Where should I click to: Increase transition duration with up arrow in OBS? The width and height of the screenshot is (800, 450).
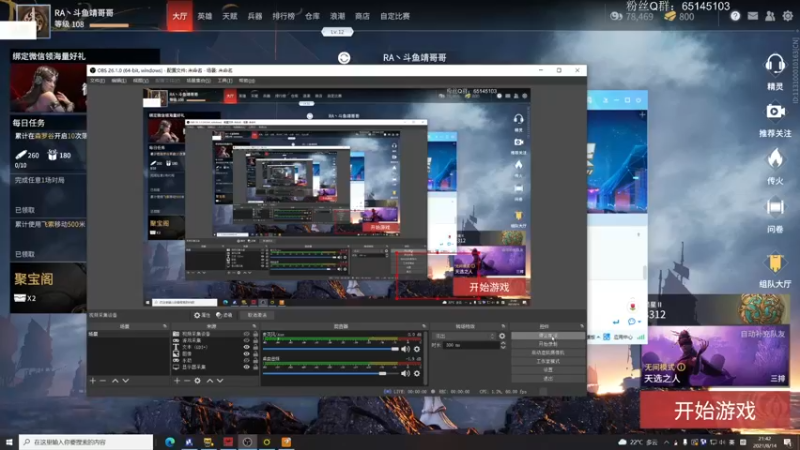(503, 343)
